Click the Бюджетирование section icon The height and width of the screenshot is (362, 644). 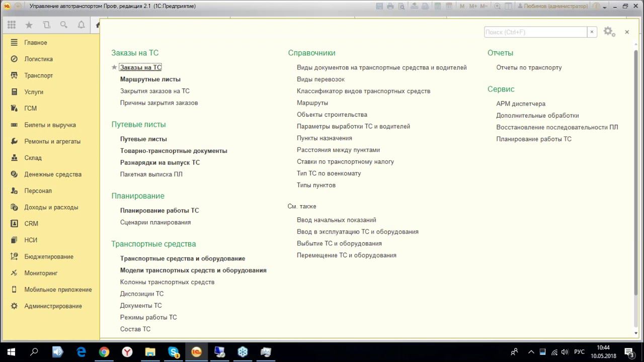[14, 256]
